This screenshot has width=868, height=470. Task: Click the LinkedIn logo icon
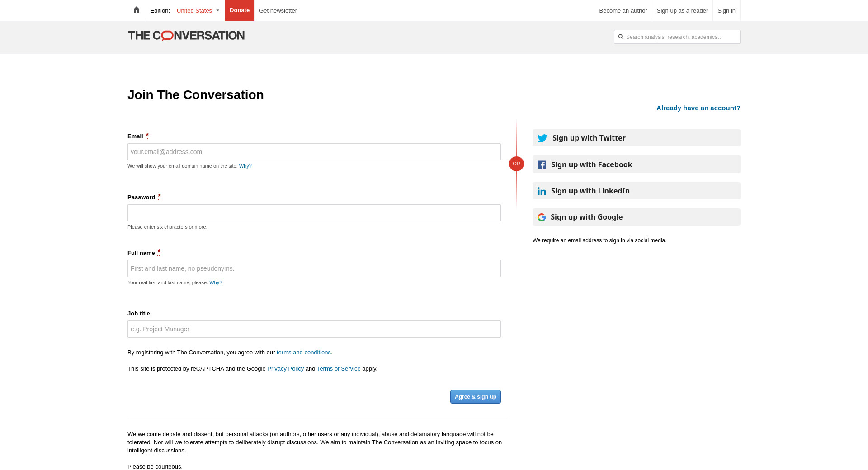point(542,191)
